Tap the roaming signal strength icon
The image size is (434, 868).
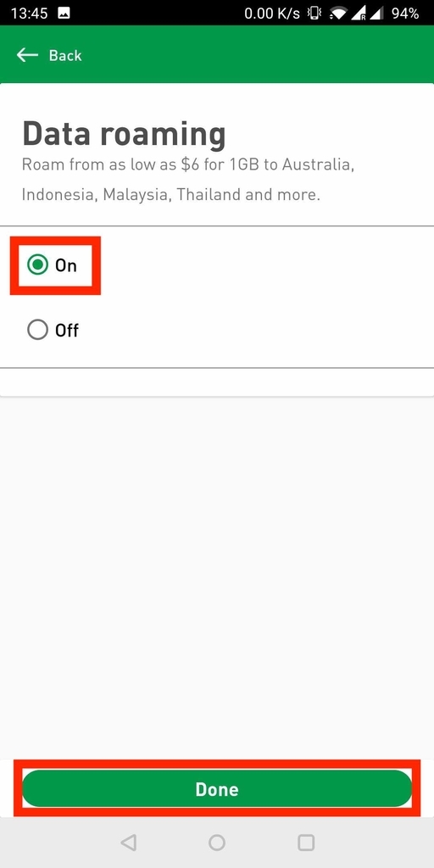coord(359,13)
